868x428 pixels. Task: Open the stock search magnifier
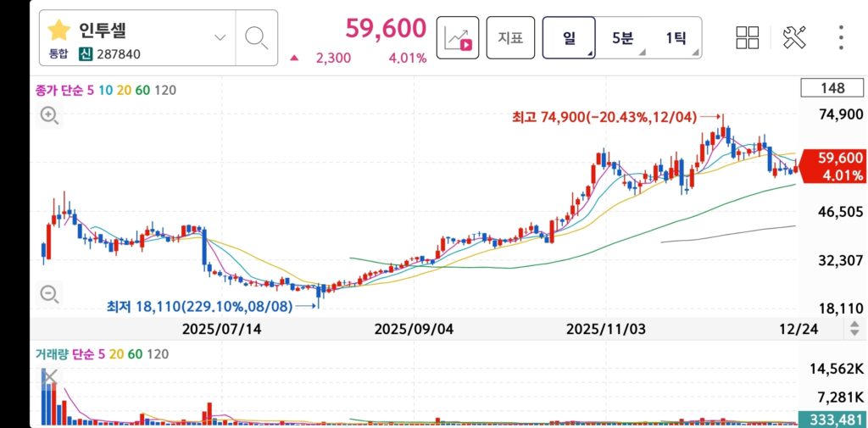(256, 38)
